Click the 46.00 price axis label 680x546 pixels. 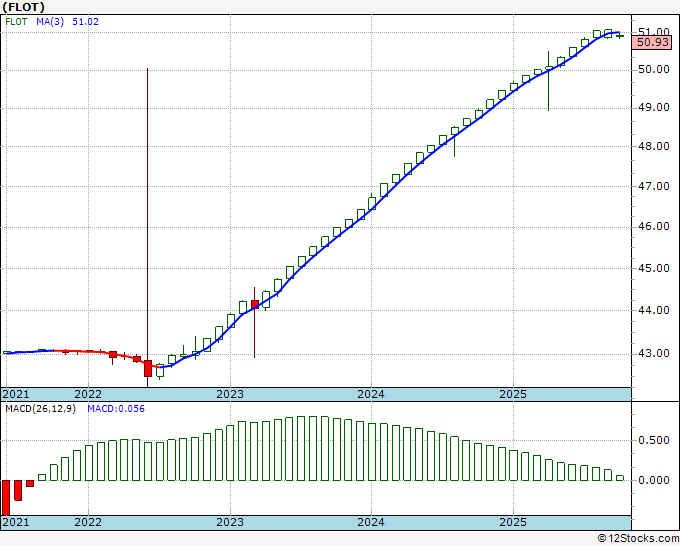tap(654, 227)
